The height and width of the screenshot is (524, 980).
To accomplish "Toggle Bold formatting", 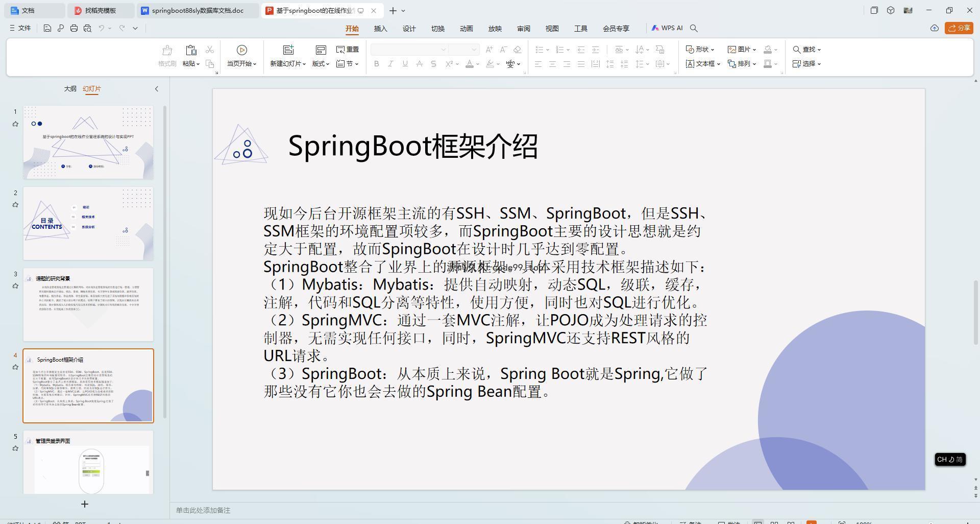I will click(x=377, y=64).
